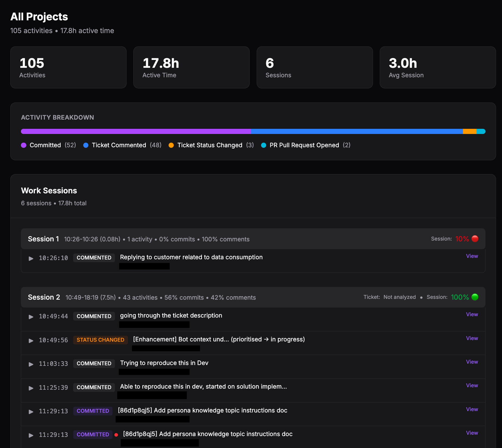Click the blue Ticket Commented legend dot
Screen dimensions: 502x448
tap(86, 145)
